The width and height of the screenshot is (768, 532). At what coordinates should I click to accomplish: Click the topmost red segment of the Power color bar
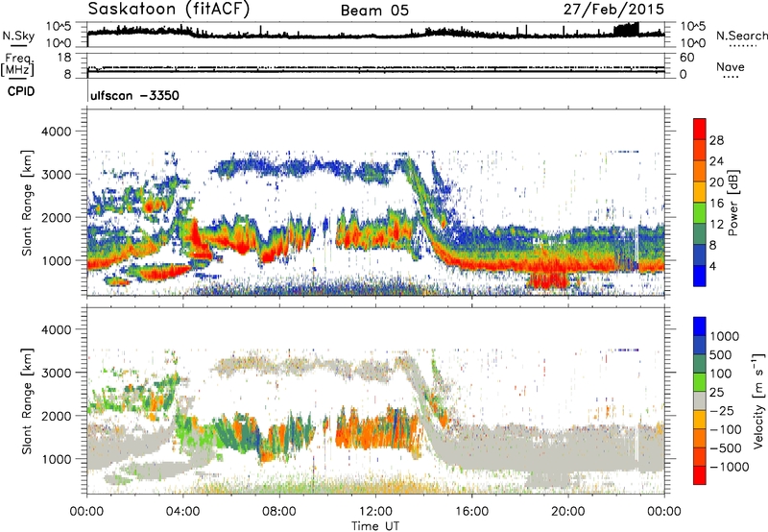pyautogui.click(x=700, y=130)
